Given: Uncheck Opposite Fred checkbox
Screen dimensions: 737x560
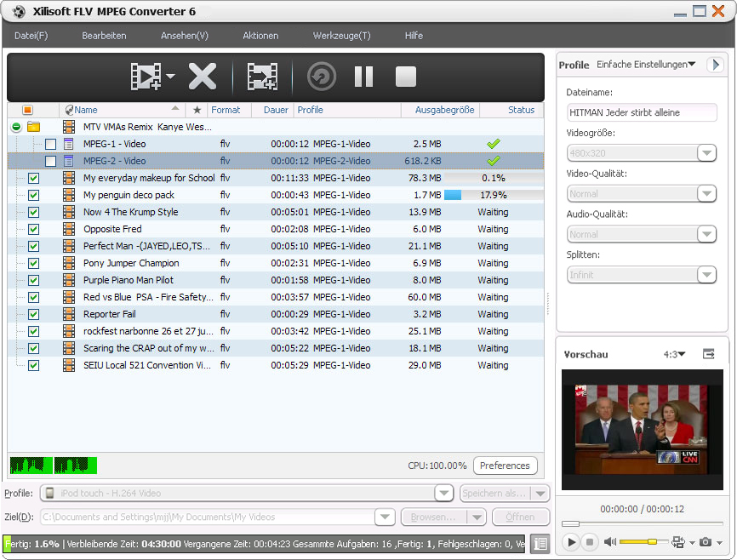Looking at the screenshot, I should click(33, 230).
